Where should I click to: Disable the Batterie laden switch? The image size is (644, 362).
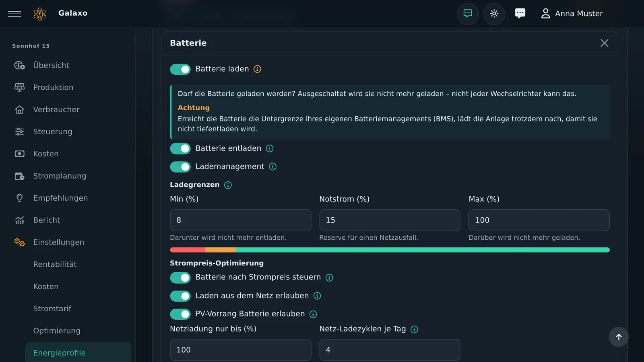(x=180, y=69)
